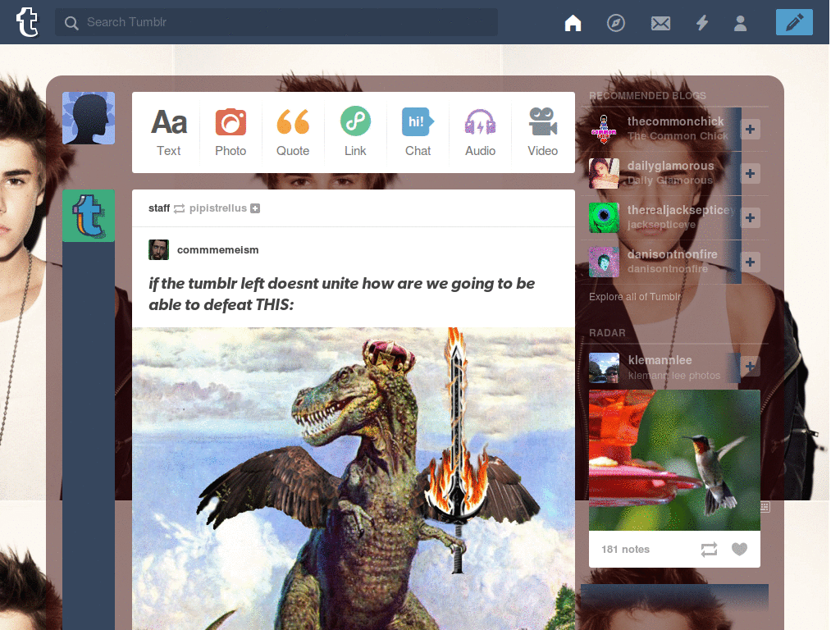Image resolution: width=840 pixels, height=630 pixels.
Task: Open the Account person icon
Action: click(x=741, y=23)
